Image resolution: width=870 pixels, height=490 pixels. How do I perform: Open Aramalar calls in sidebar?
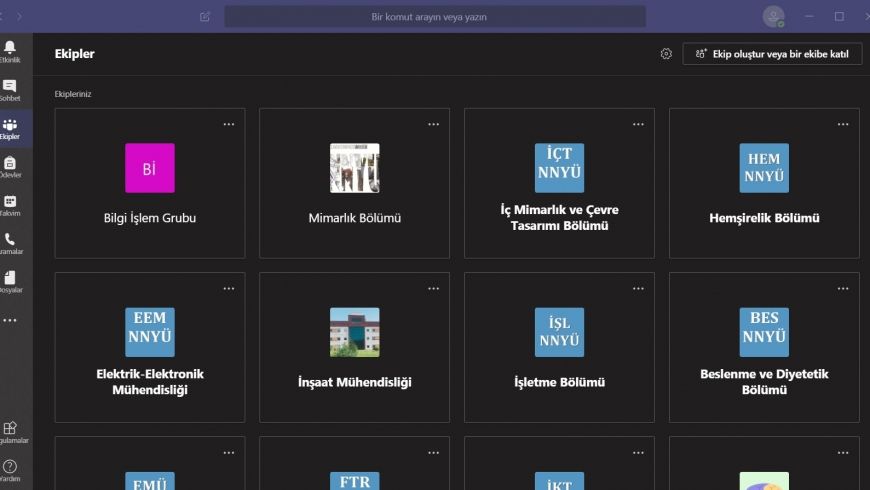click(x=10, y=243)
